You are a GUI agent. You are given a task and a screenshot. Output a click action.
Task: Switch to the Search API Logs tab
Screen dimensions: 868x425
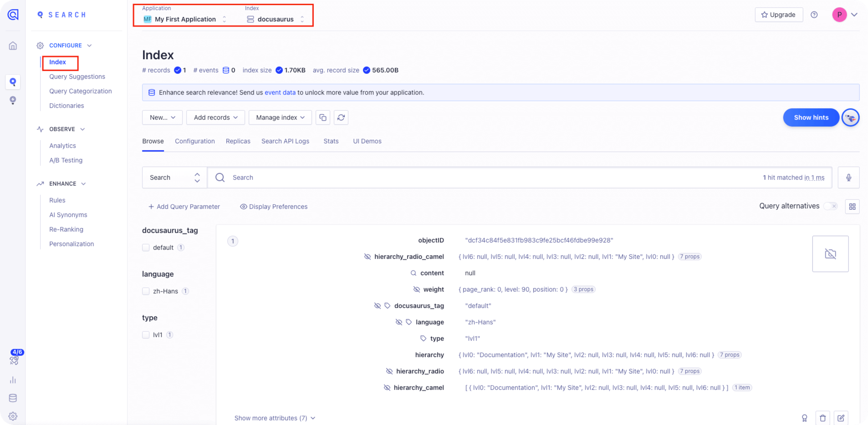tap(285, 141)
